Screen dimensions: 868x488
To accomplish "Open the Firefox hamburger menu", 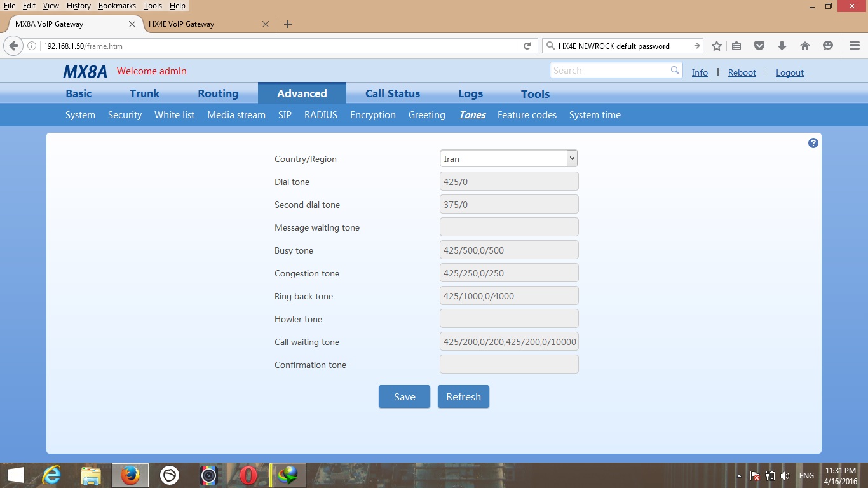I will [x=854, y=46].
